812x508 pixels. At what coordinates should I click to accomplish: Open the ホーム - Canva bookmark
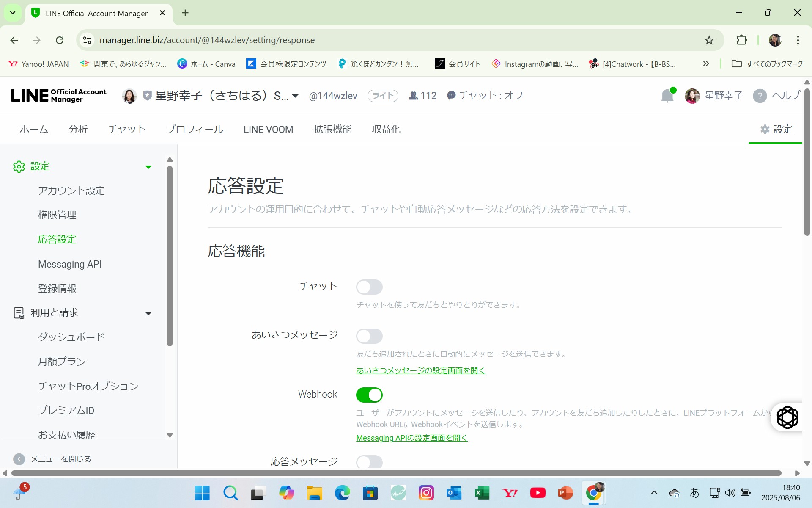206,64
